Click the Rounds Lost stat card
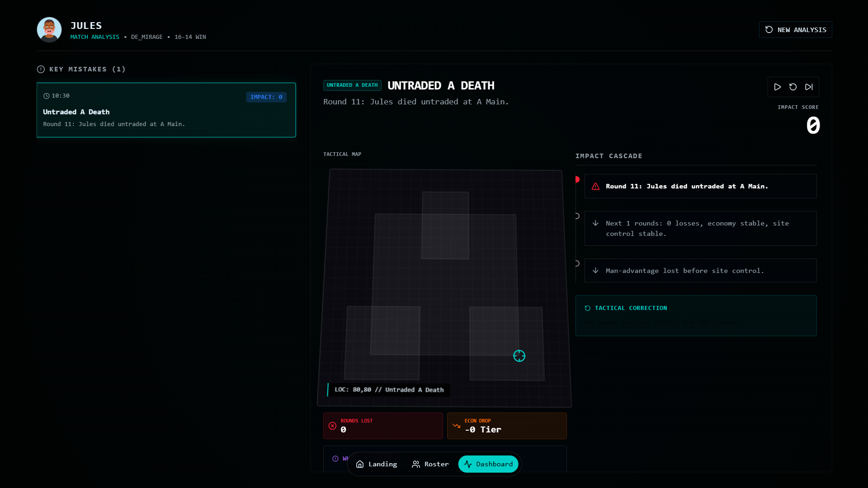Viewport: 868px width, 488px height. (382, 426)
